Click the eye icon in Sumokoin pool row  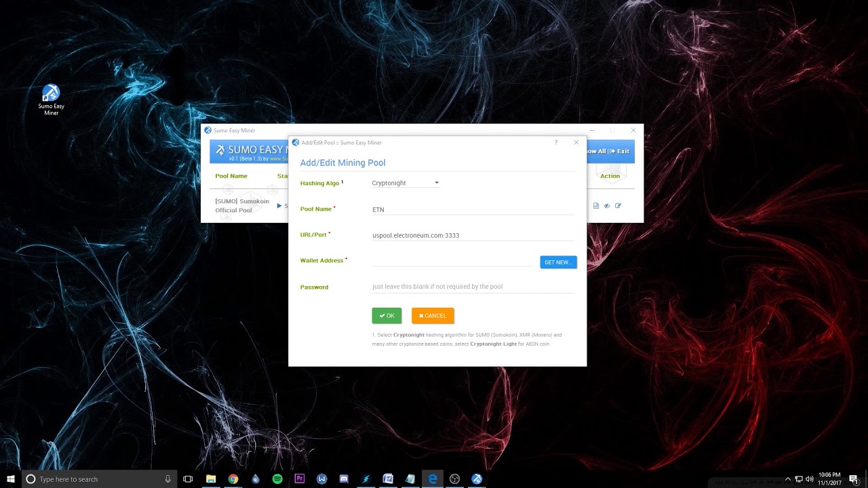(x=607, y=205)
